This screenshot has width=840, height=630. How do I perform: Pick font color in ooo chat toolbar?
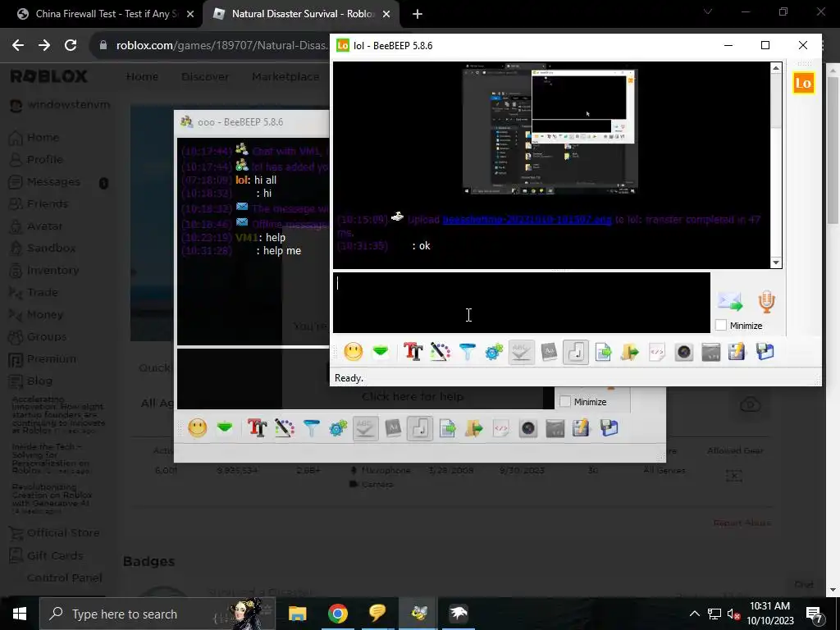[x=285, y=428]
